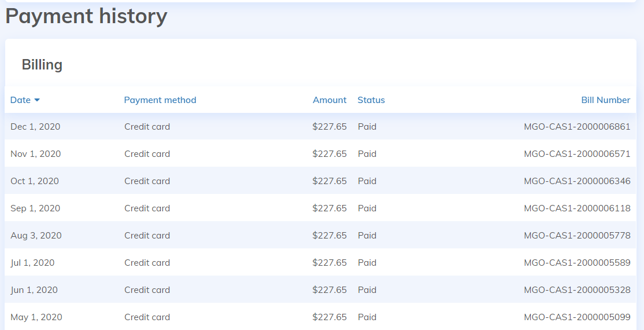Click the Amount column header

click(x=330, y=100)
